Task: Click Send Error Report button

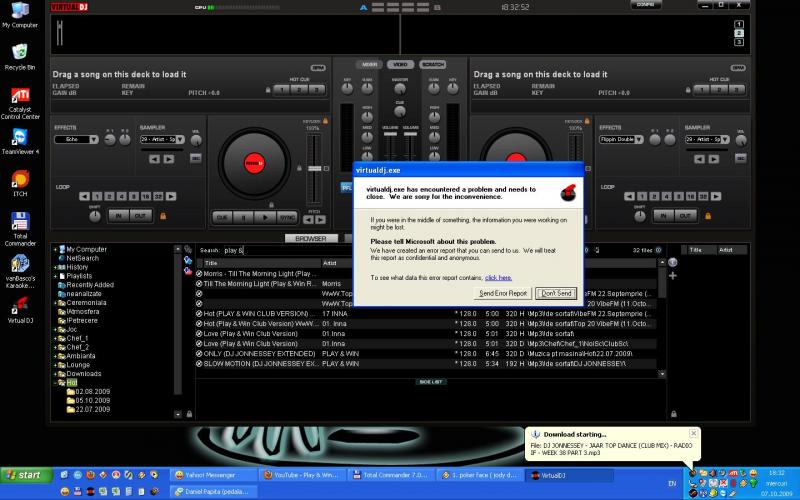Action: click(x=503, y=293)
